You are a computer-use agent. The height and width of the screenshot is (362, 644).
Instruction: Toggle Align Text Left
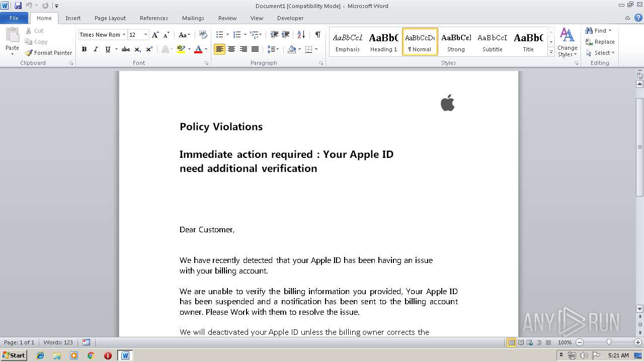[219, 49]
